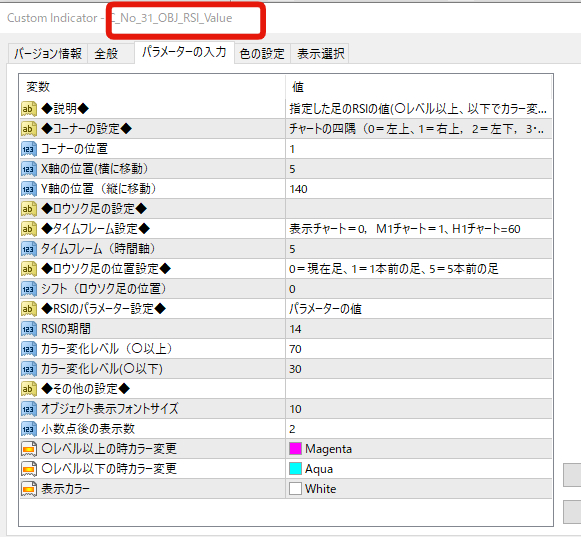The image size is (581, 537).
Task: Click the ab icon beside ◆説明◆
Action: [29, 109]
